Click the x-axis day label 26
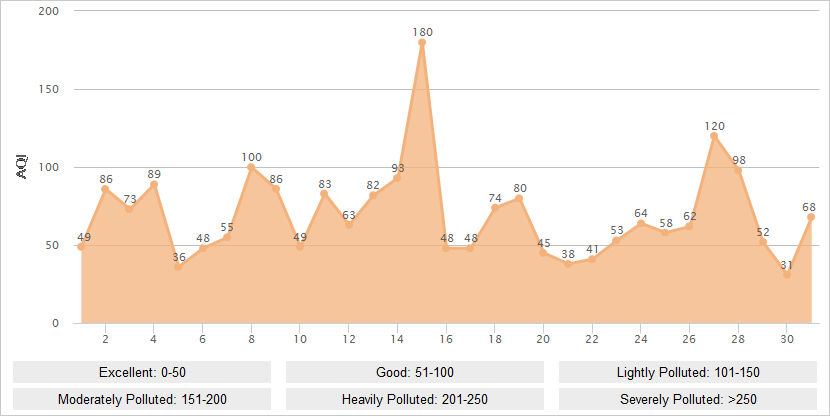This screenshot has height=416, width=830. pos(689,339)
